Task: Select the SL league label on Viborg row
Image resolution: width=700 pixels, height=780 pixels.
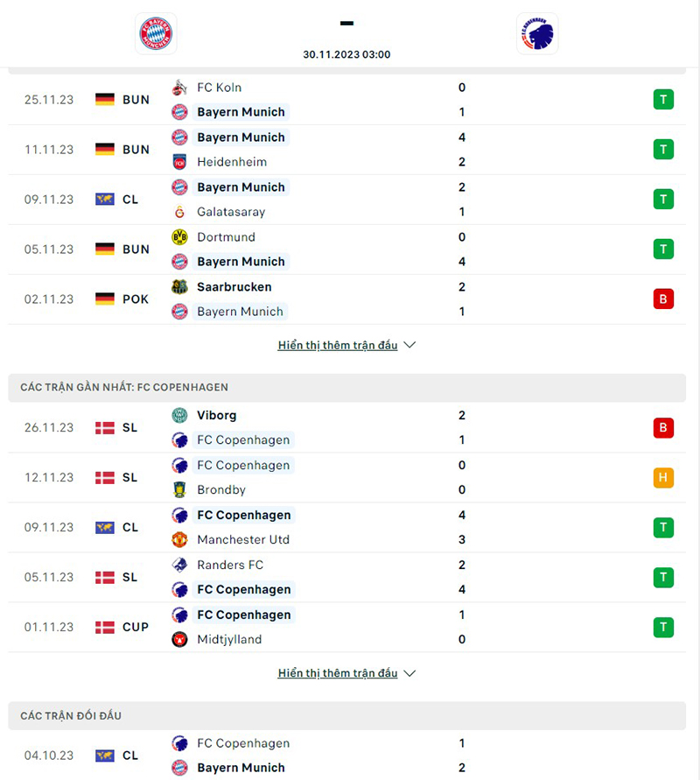Action: pos(129,427)
